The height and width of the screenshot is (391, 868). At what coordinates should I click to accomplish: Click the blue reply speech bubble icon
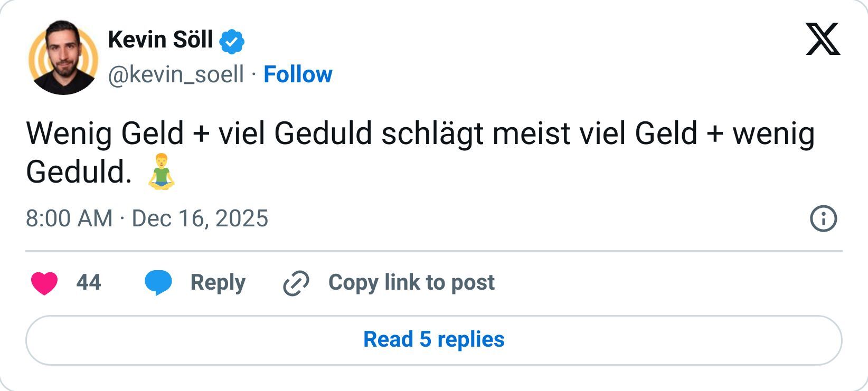pos(160,282)
